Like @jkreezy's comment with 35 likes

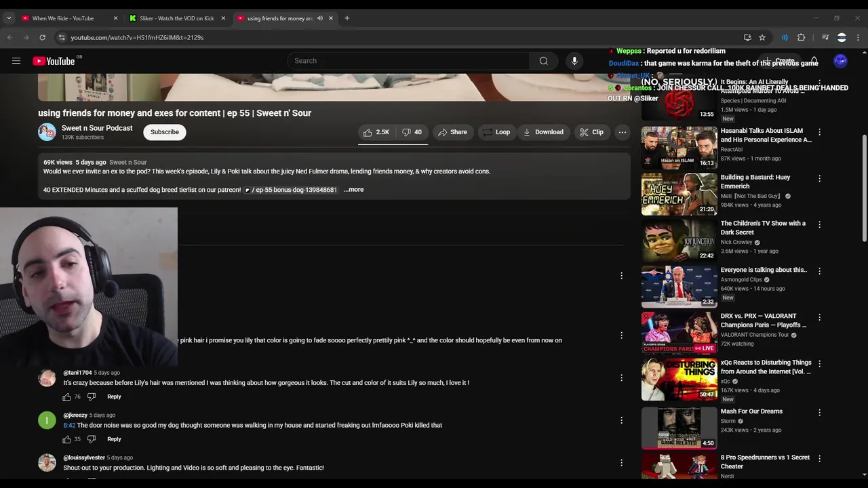(67, 439)
